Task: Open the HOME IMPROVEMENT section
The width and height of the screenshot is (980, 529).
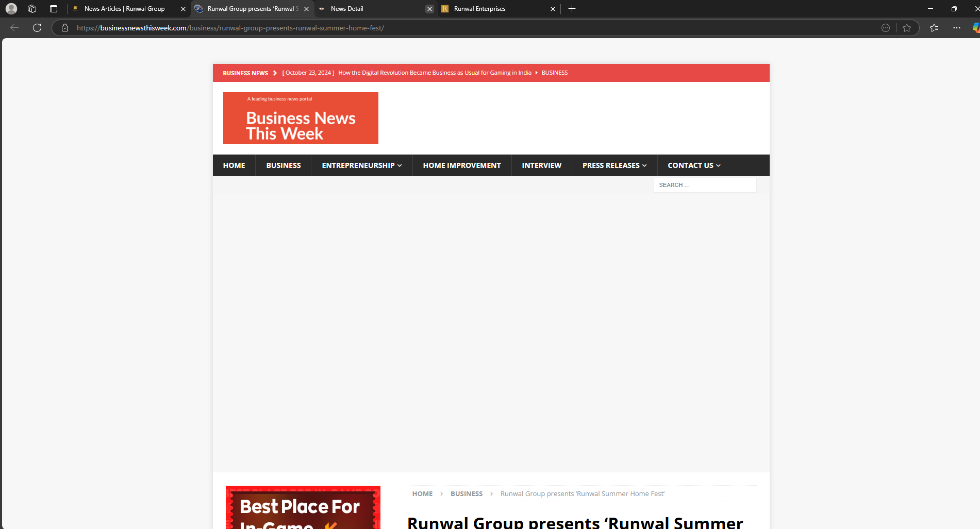Action: tap(462, 165)
